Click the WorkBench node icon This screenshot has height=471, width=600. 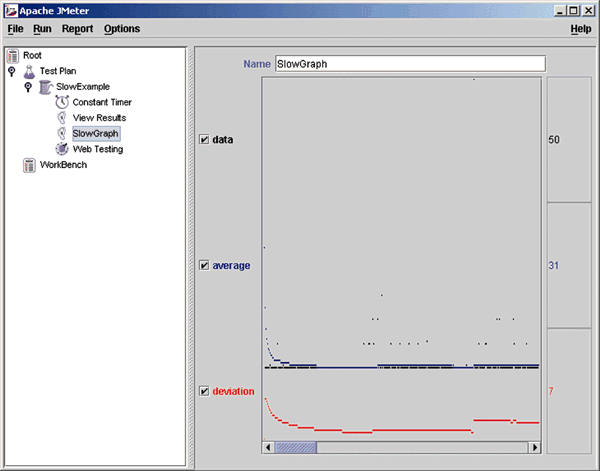pyautogui.click(x=29, y=165)
